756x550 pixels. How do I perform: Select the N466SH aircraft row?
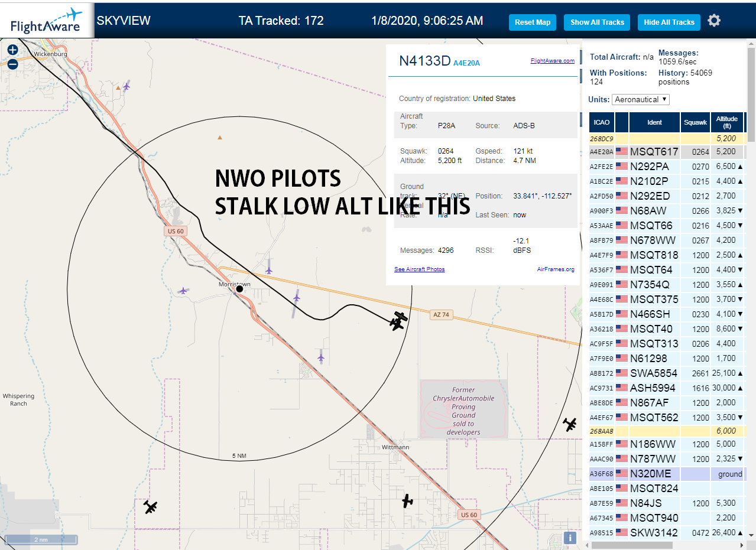pos(668,314)
